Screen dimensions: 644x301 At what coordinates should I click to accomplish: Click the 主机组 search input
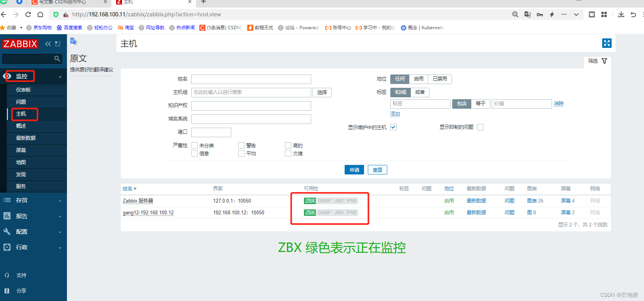coord(251,92)
